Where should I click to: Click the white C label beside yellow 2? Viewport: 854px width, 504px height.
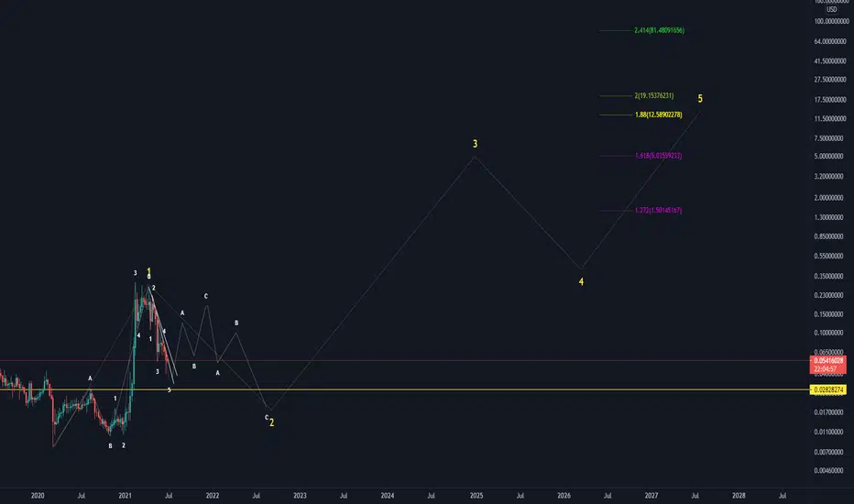[x=267, y=417]
